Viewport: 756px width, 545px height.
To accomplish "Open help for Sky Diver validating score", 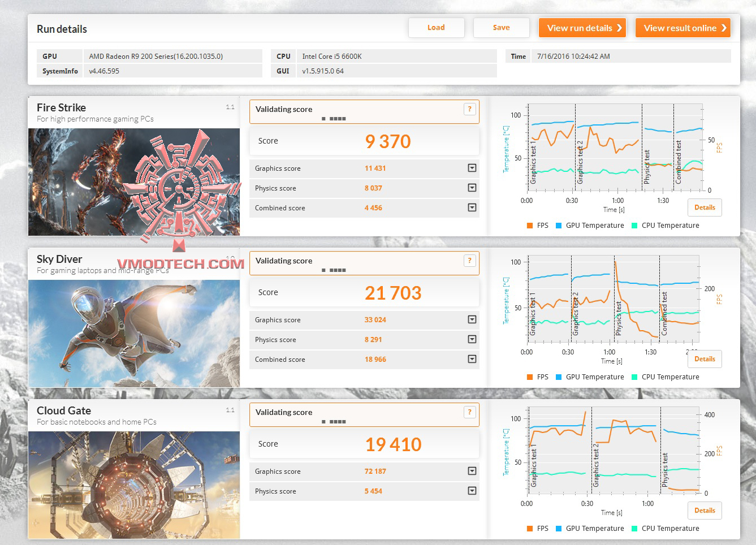I will click(469, 261).
